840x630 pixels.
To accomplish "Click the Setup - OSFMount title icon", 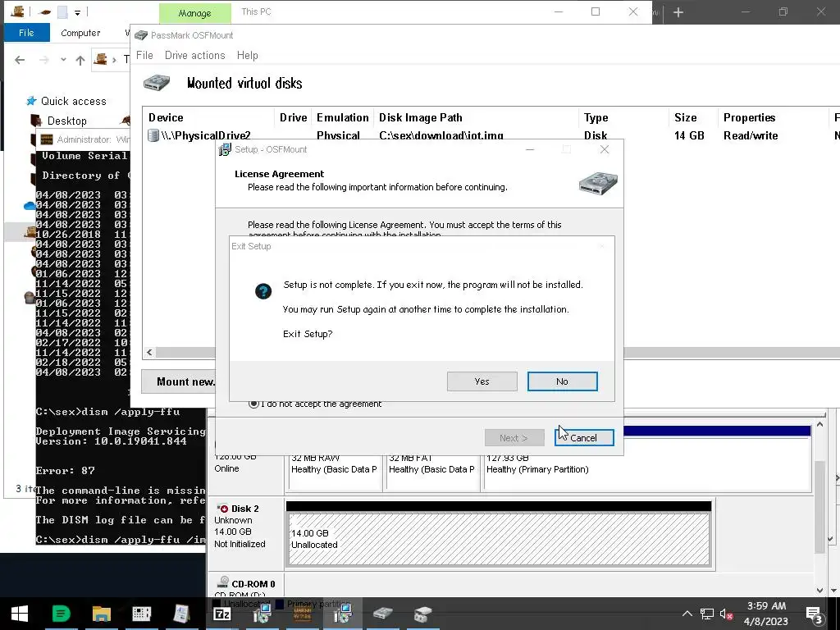I will pos(225,149).
